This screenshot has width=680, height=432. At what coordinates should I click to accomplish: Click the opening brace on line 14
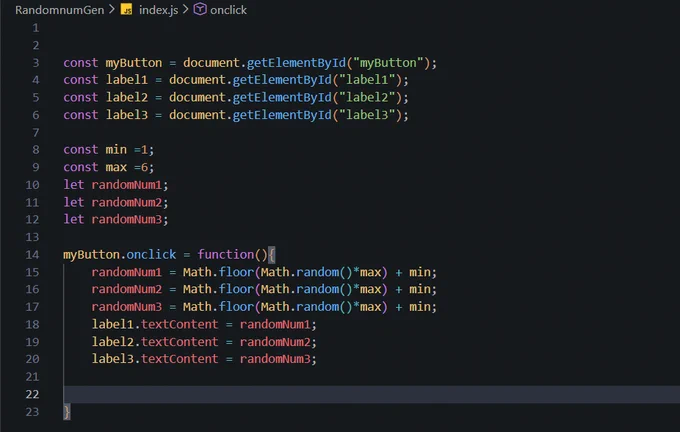271,255
